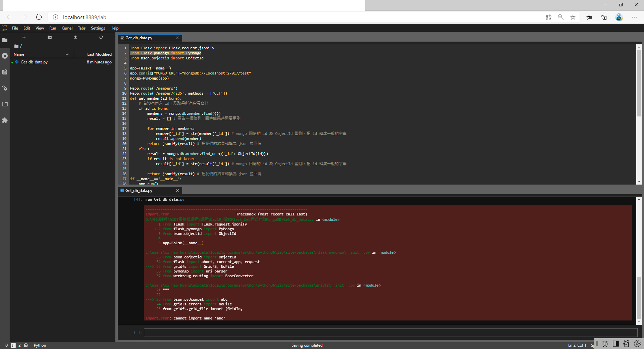The image size is (644, 349).
Task: Open the Edit menu
Action: (x=27, y=28)
